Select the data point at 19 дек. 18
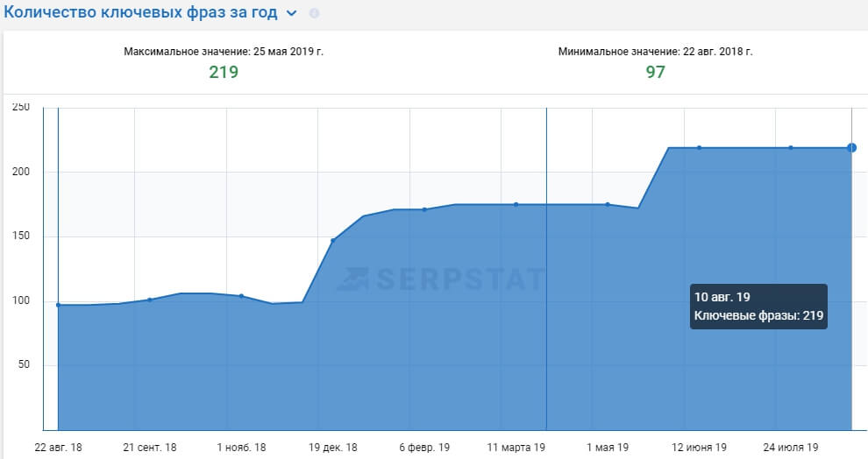868x459 pixels. 332,241
